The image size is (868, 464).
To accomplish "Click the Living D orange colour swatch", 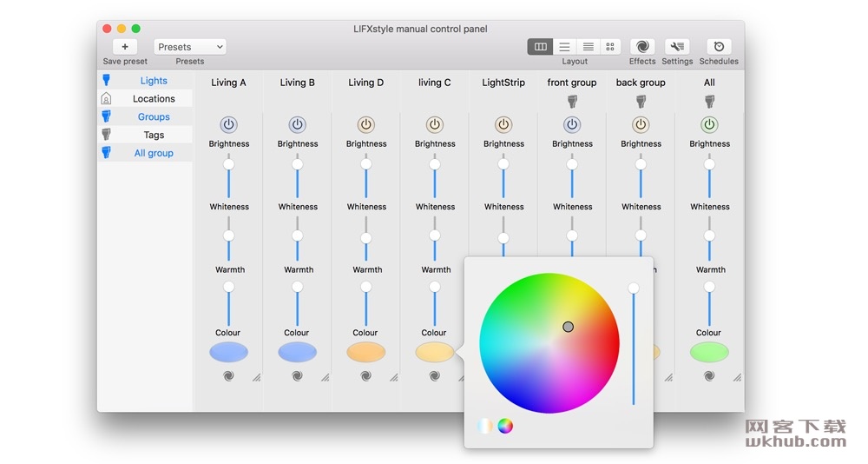I will coord(366,351).
